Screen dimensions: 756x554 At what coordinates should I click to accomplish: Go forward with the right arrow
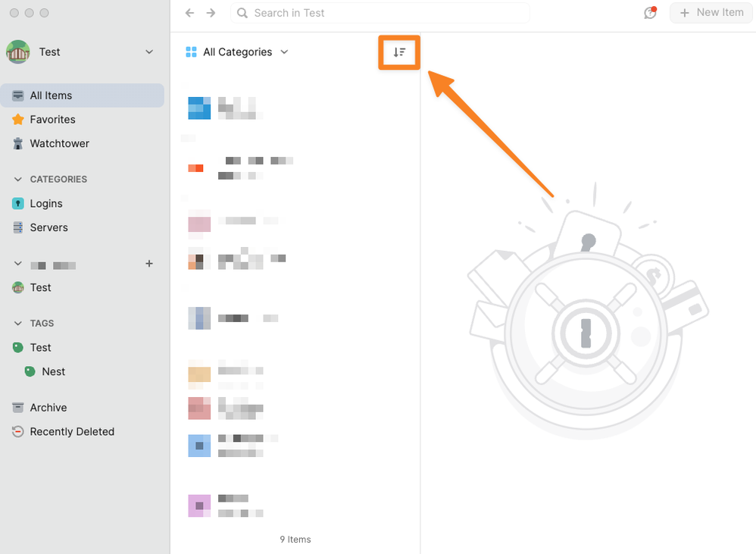pyautogui.click(x=211, y=13)
